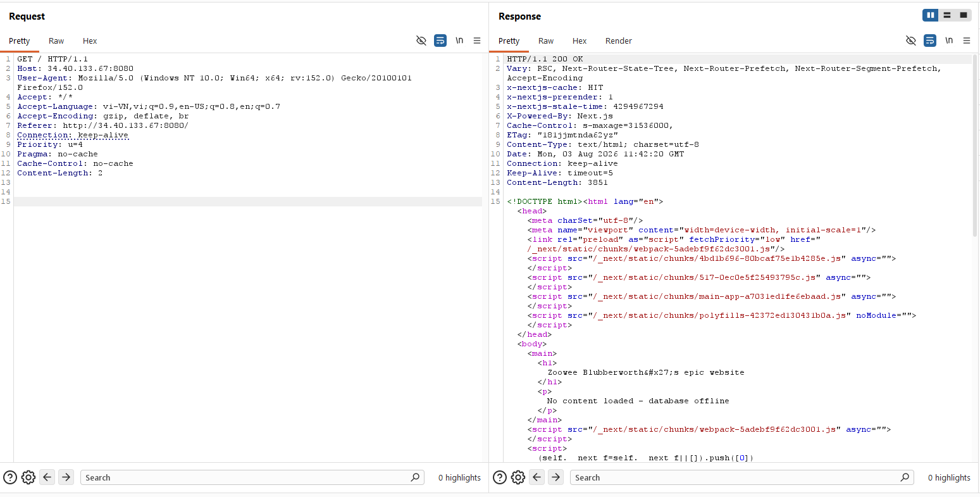
Task: Open the Request panel options menu
Action: click(477, 41)
